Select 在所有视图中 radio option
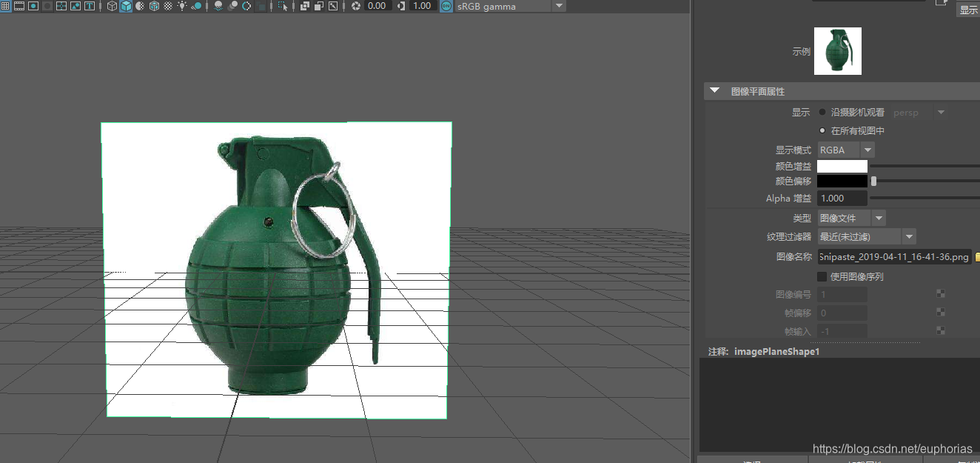The height and width of the screenshot is (463, 980). [822, 130]
